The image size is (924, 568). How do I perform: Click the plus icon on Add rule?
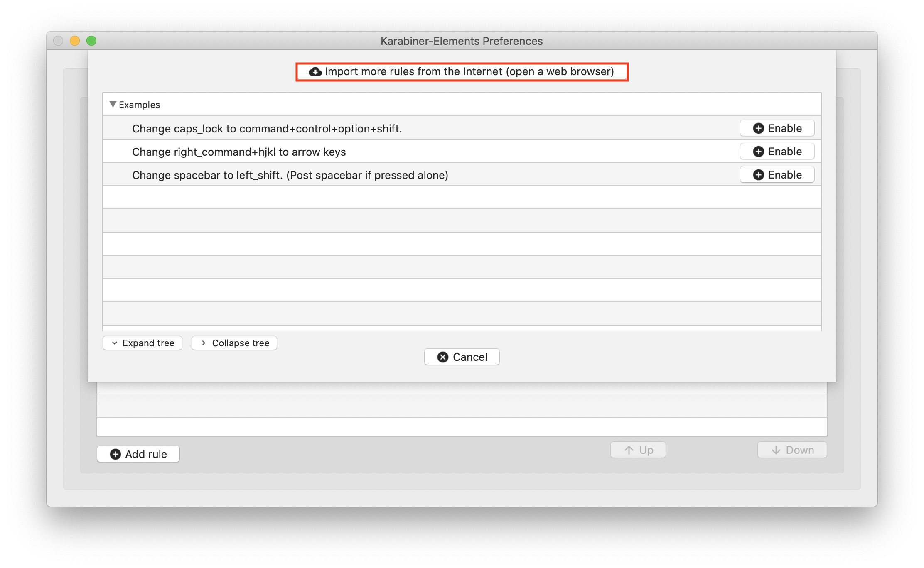116,454
